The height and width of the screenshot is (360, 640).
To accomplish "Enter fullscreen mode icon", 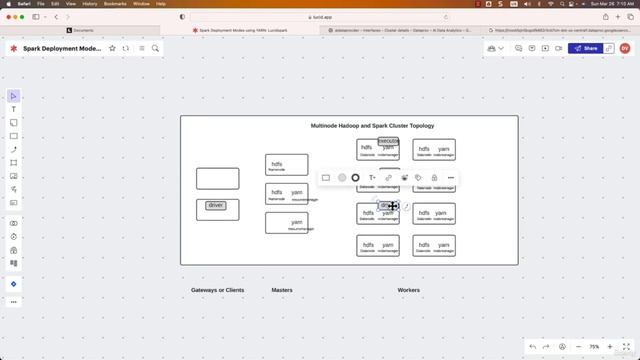I will (x=626, y=347).
